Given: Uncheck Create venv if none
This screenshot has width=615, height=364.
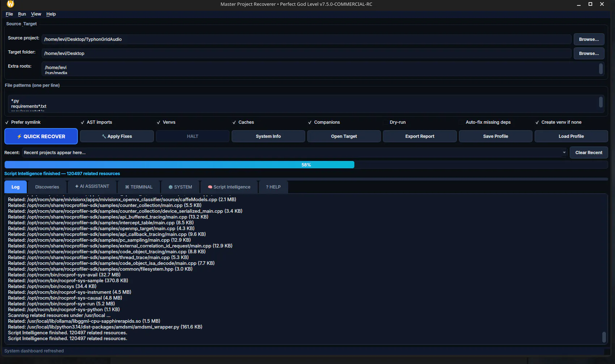Looking at the screenshot, I should [537, 122].
